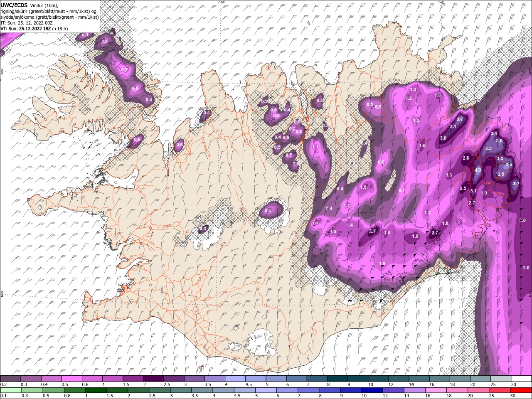Select the 'VT: Sun. 25.12.2022 18Z (+18 h)' line
532x399 pixels.
pyautogui.click(x=34, y=29)
